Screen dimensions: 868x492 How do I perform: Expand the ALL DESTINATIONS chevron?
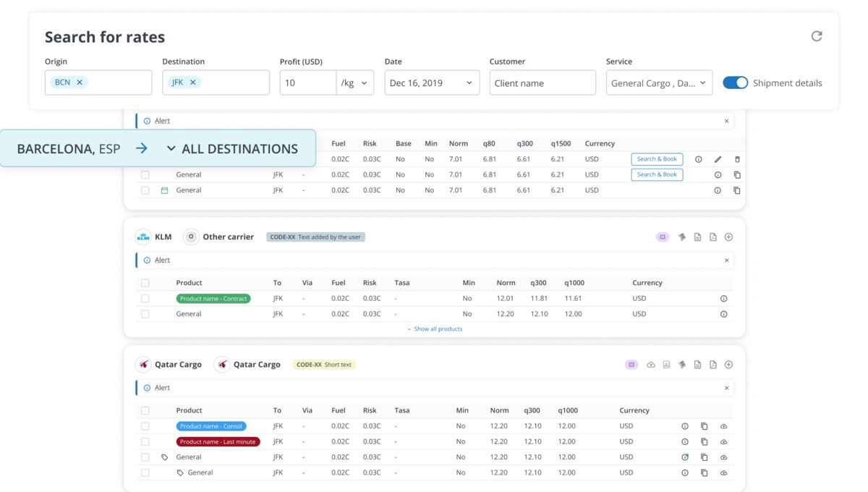[x=171, y=148]
